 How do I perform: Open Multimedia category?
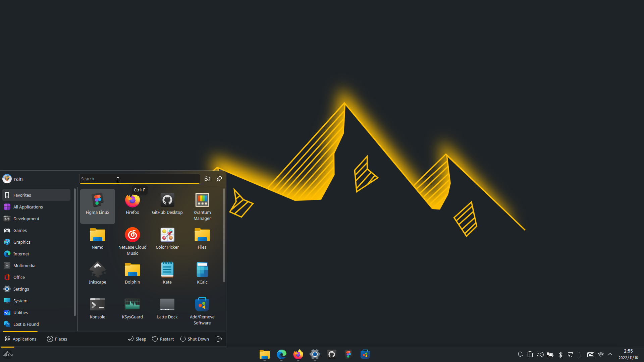click(x=36, y=265)
